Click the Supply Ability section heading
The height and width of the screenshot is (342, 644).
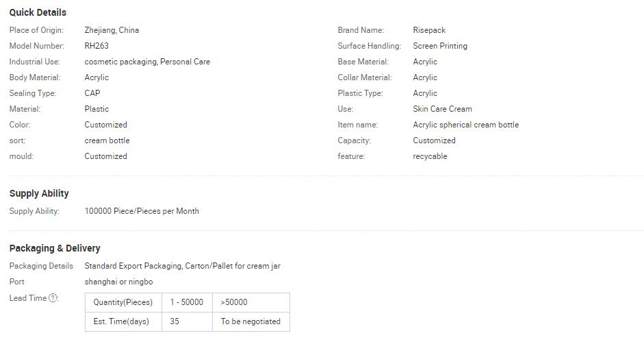point(39,193)
